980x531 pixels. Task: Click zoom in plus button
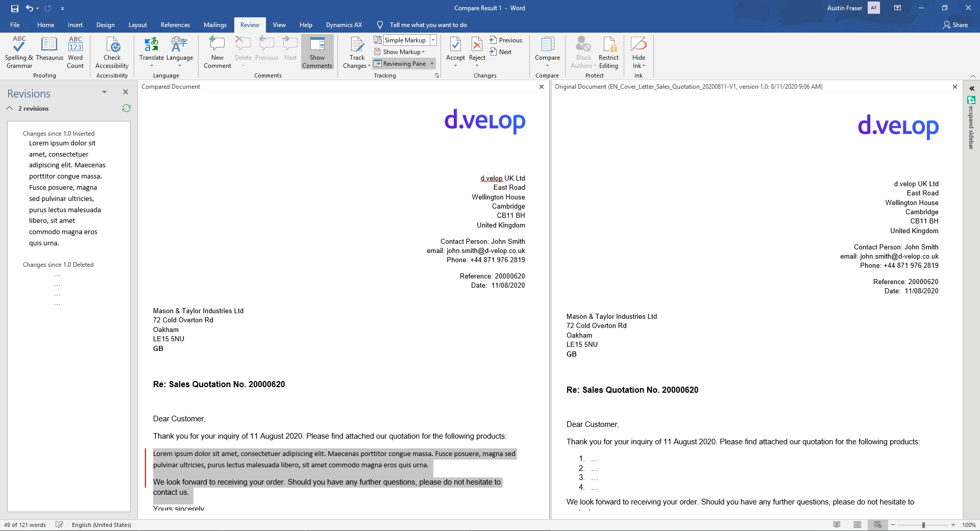(953, 524)
